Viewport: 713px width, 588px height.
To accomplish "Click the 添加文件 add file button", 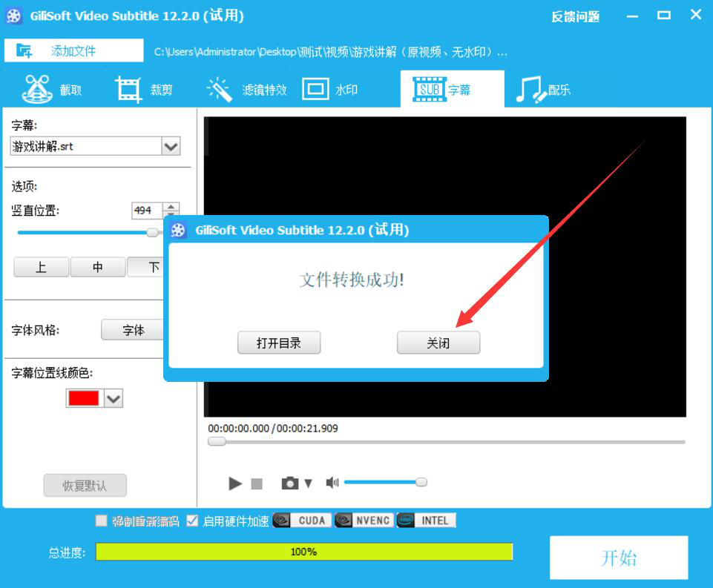I will click(x=73, y=50).
